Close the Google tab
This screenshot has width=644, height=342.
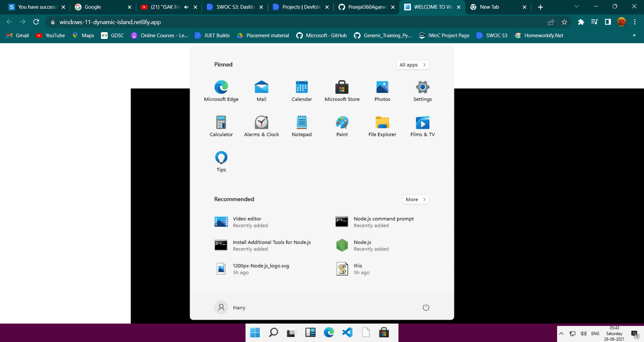coord(129,7)
